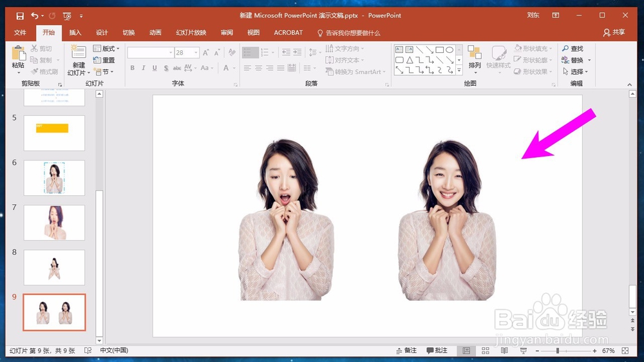644x362 pixels.
Task: Adjust the zoom slider handle
Action: tap(557, 350)
